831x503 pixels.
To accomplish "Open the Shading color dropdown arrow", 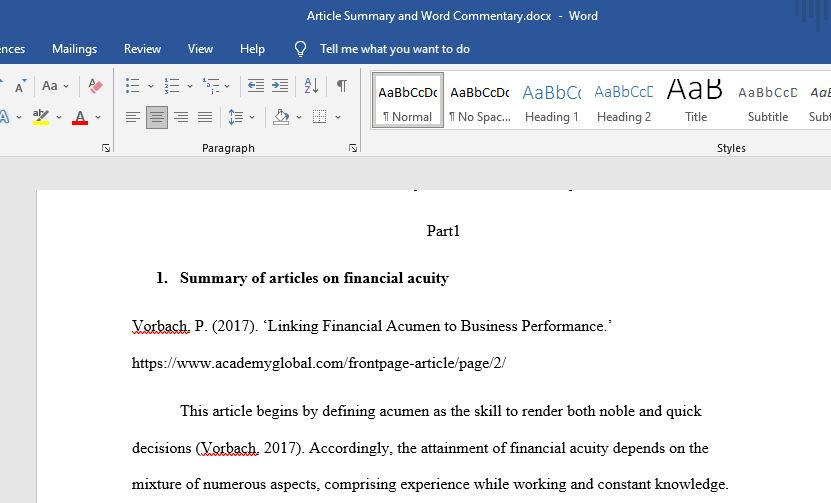I will pyautogui.click(x=299, y=117).
